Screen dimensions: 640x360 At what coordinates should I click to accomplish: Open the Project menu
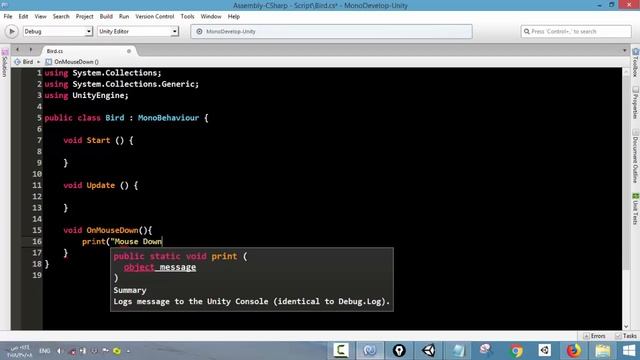pos(84,16)
